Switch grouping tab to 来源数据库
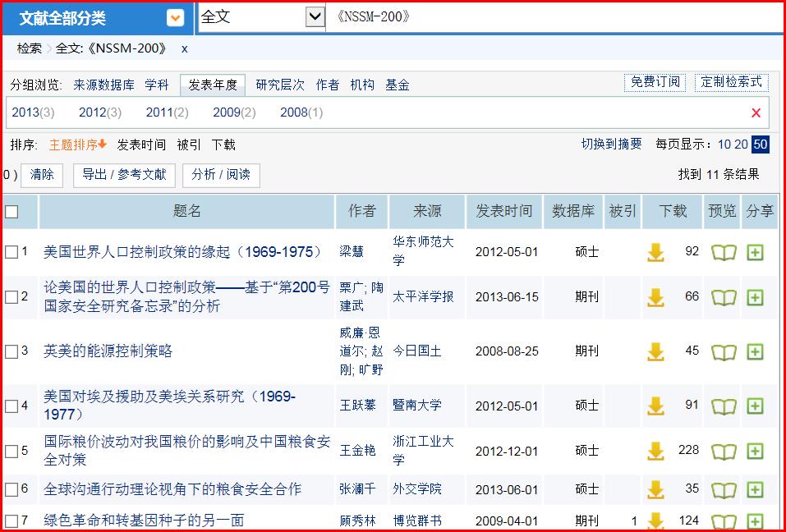Image resolution: width=786 pixels, height=532 pixels. click(x=103, y=85)
